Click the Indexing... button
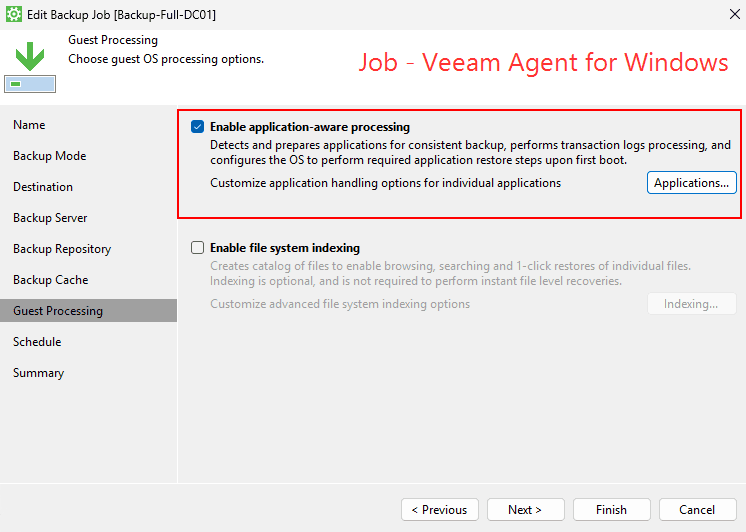 (691, 304)
